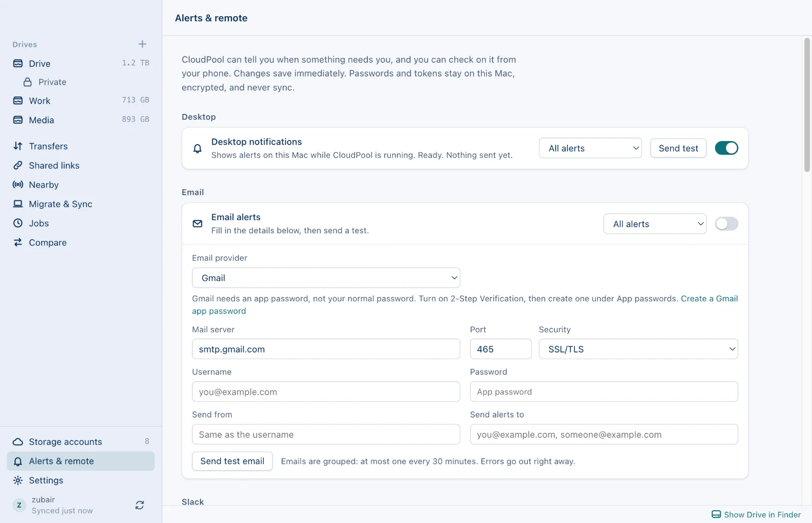Enable the Email alerts toggle
The image size is (812, 523).
(x=726, y=224)
